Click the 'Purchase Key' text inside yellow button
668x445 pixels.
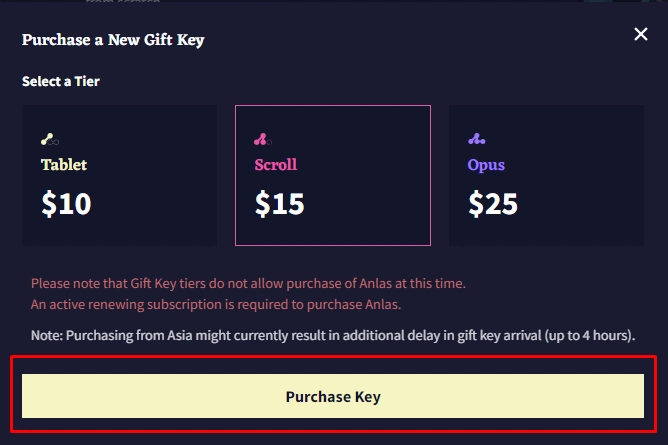(x=333, y=397)
